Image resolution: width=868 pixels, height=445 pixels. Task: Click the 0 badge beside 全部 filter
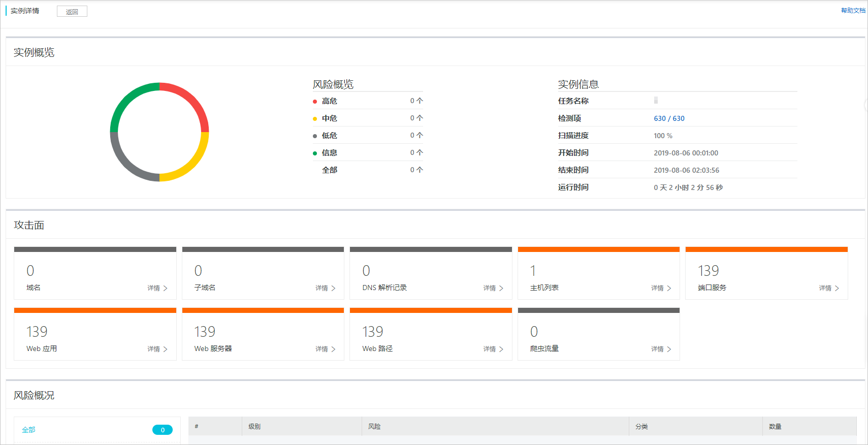pos(163,430)
